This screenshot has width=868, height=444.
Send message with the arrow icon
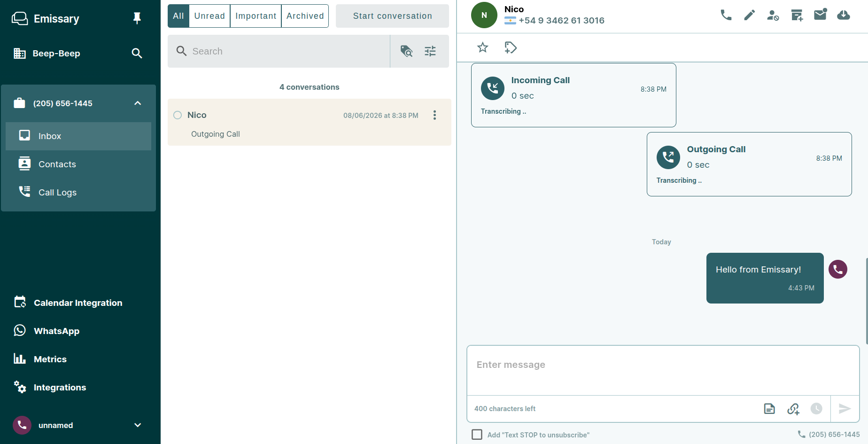coord(845,409)
